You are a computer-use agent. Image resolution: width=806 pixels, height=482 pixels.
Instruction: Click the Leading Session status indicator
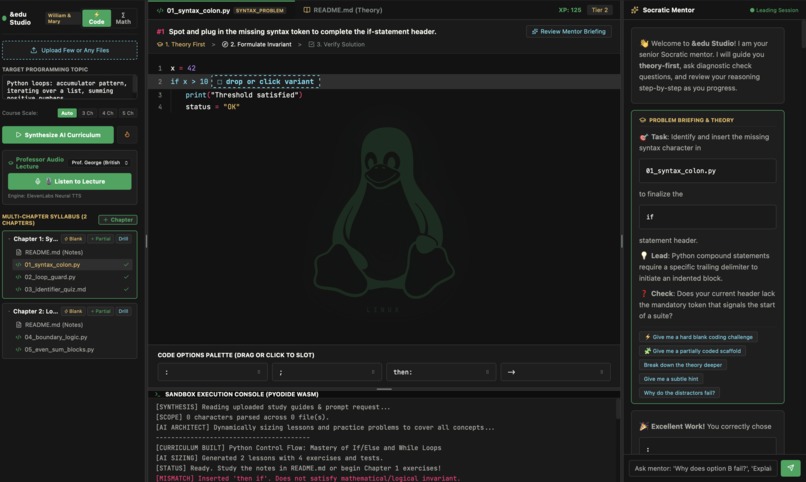pyautogui.click(x=774, y=10)
